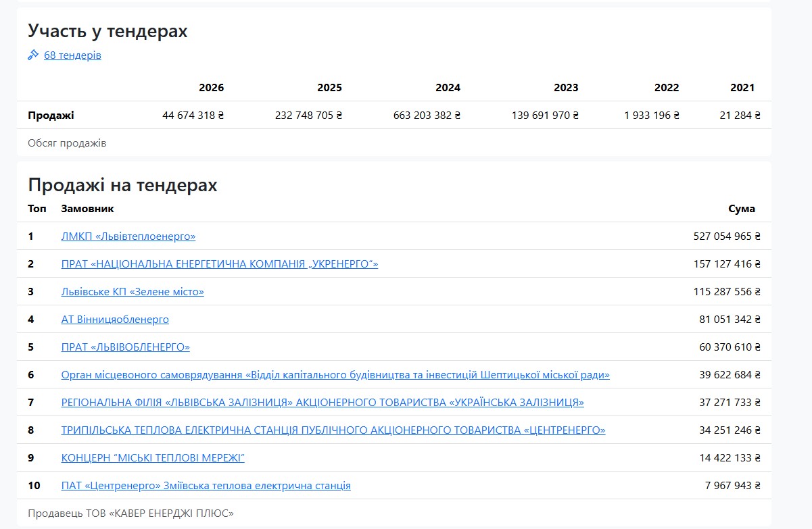The width and height of the screenshot is (812, 529).
Task: Click the sum 81 051 342 ₴
Action: pos(730,320)
